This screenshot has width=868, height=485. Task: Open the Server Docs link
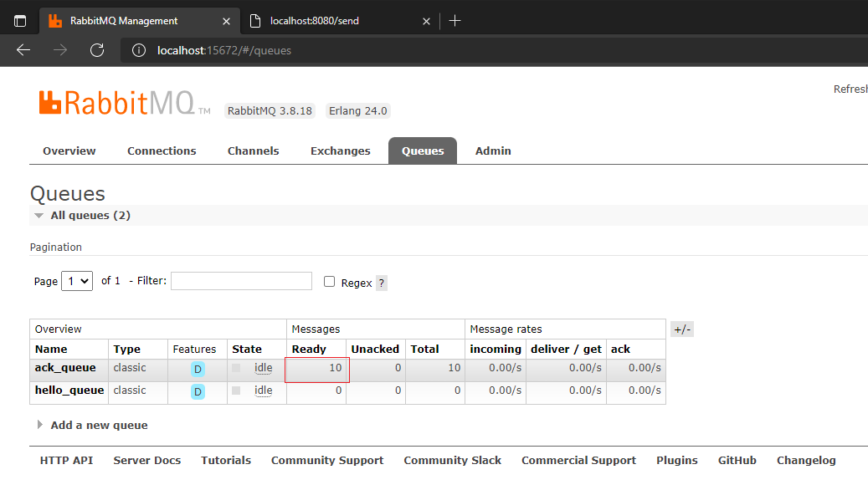pyautogui.click(x=146, y=461)
